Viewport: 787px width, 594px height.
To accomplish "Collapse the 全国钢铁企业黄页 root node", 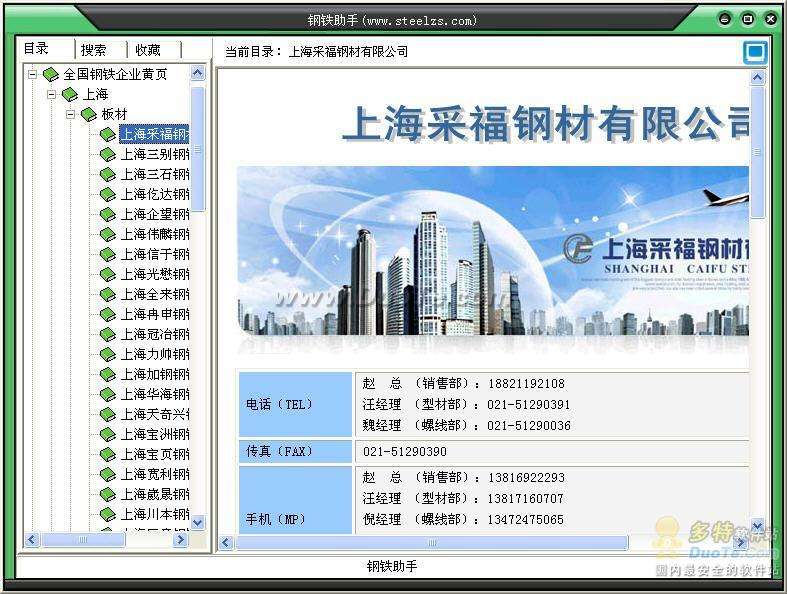I will click(x=32, y=74).
